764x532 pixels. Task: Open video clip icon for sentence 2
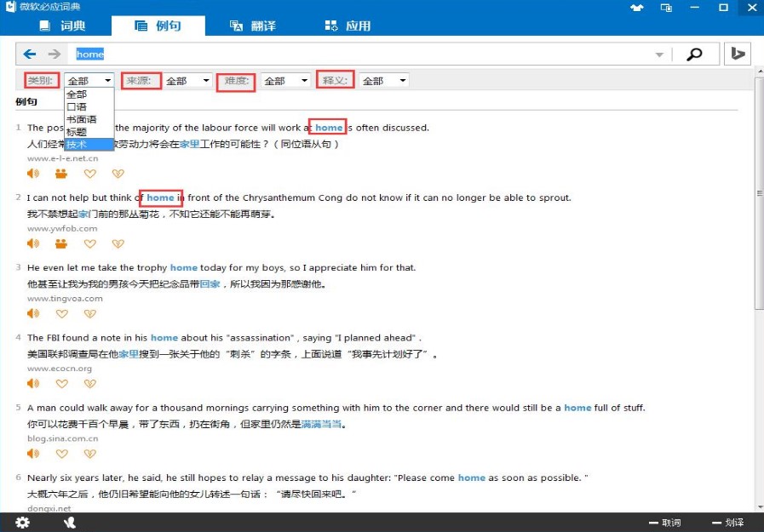pyautogui.click(x=60, y=243)
